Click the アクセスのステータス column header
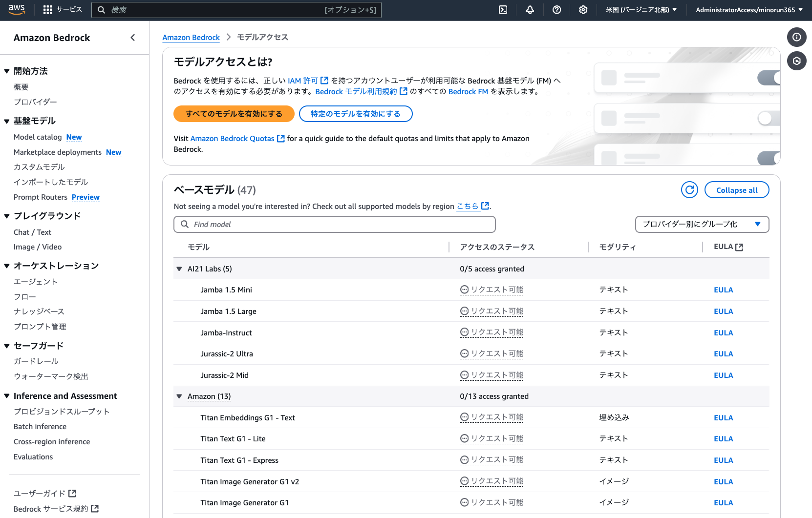Viewport: 812px width, 518px height. tap(497, 247)
